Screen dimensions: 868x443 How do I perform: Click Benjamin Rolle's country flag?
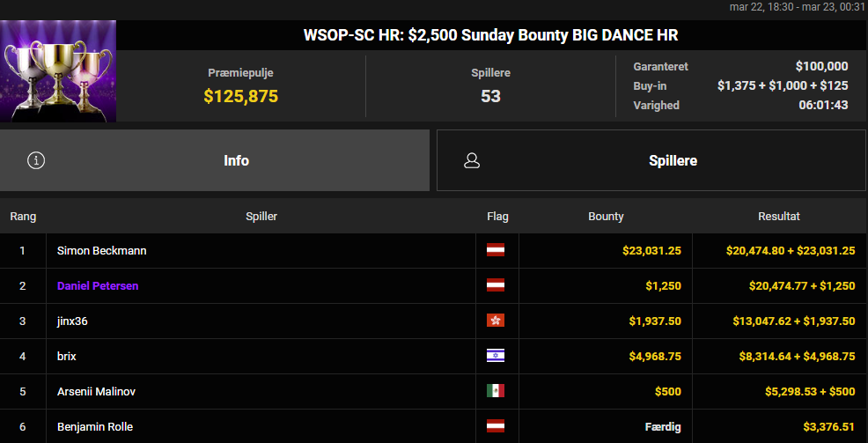tap(496, 426)
